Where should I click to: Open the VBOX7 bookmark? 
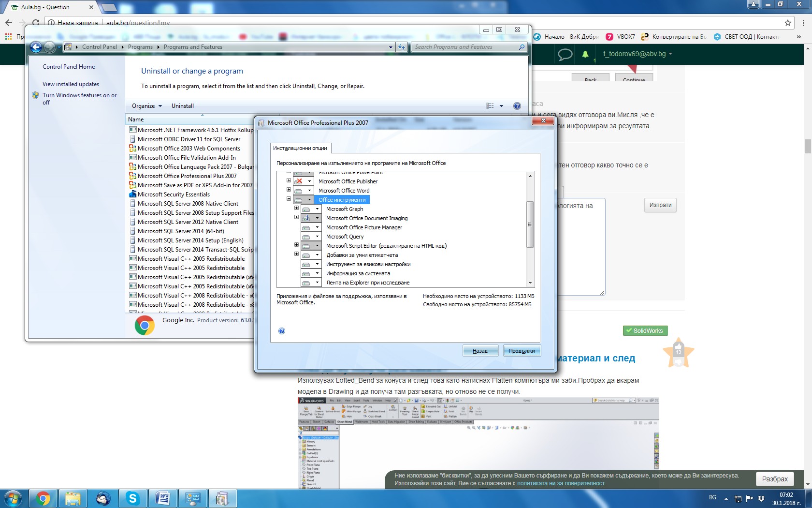[621, 37]
